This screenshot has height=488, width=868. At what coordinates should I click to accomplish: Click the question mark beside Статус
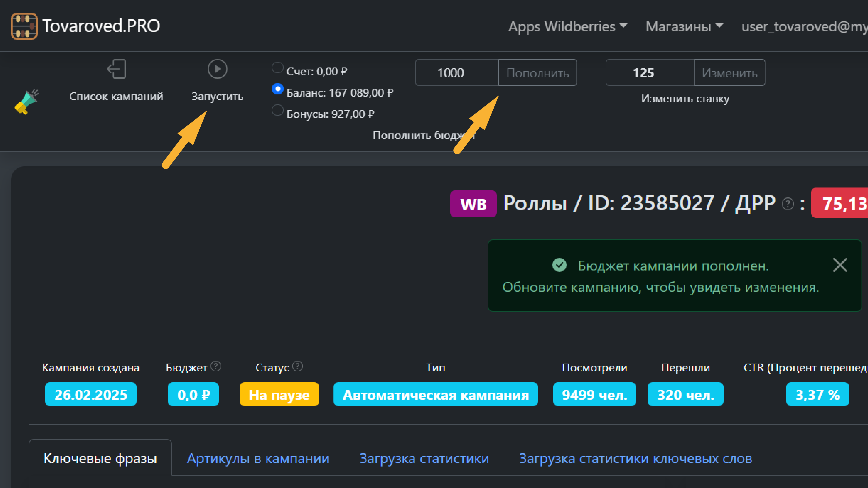(x=298, y=366)
